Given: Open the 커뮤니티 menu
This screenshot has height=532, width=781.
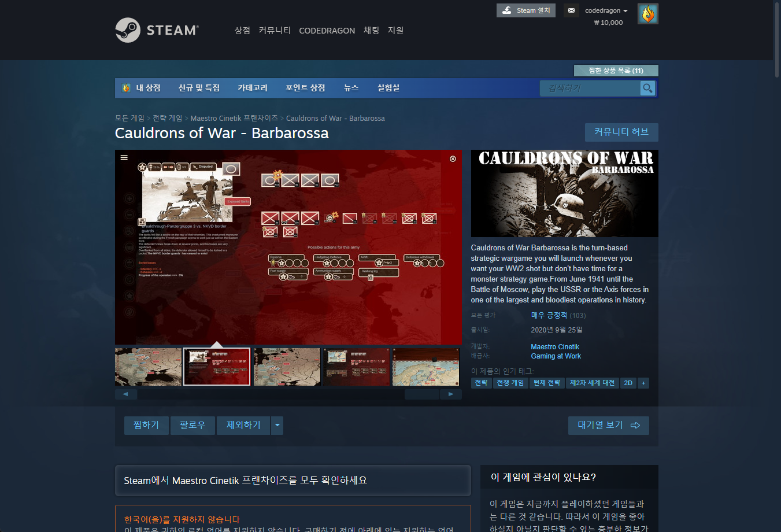Looking at the screenshot, I should (x=275, y=30).
